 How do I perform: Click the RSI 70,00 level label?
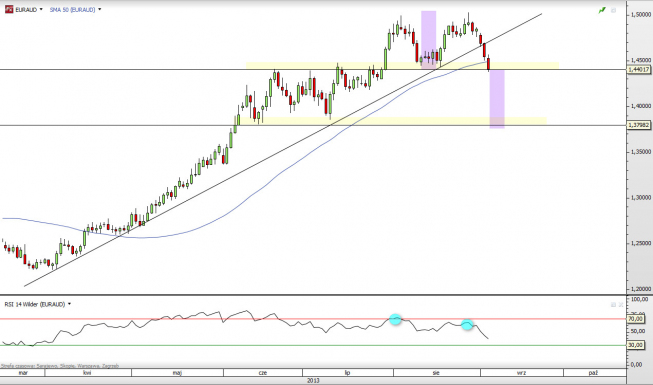[636, 319]
